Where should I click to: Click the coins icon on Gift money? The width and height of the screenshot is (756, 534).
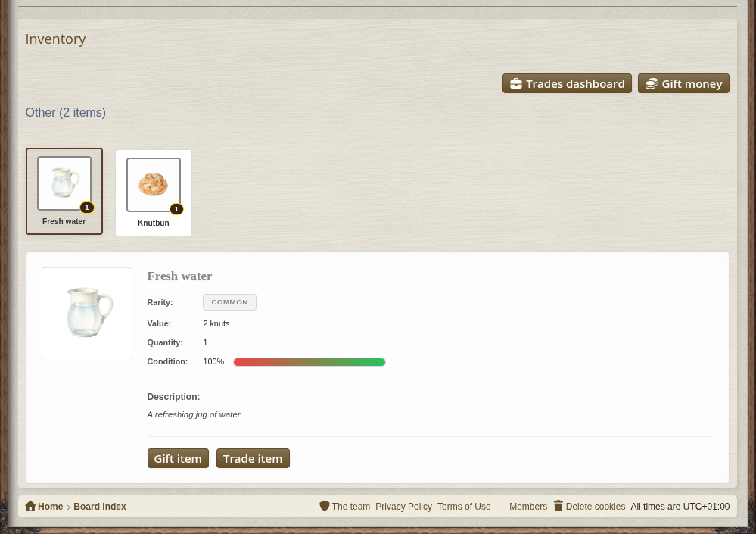click(x=652, y=83)
